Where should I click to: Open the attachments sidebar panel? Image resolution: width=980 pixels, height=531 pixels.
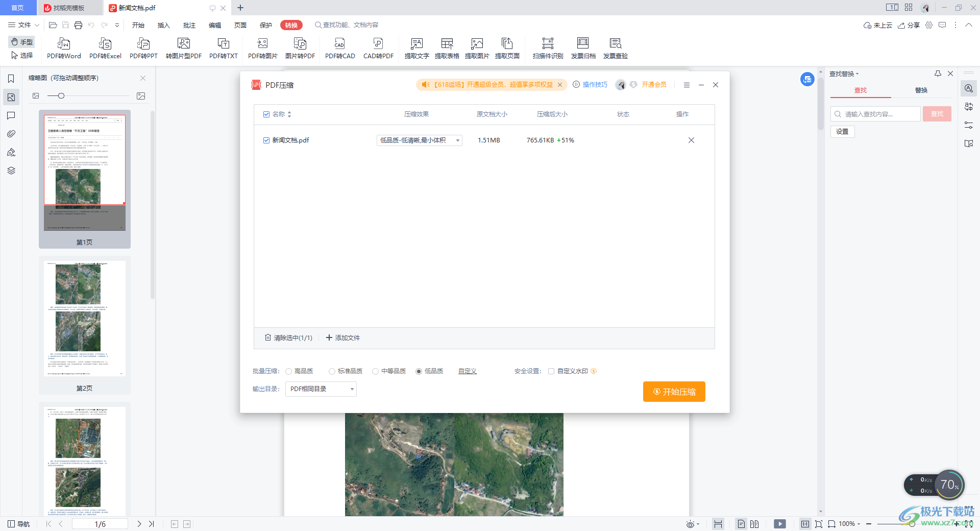[11, 134]
